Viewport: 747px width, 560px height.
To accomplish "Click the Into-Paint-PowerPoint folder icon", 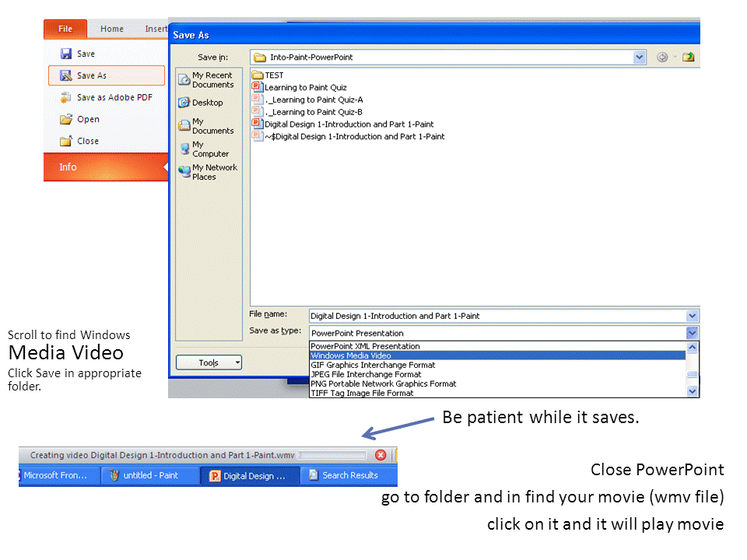I will [x=260, y=57].
